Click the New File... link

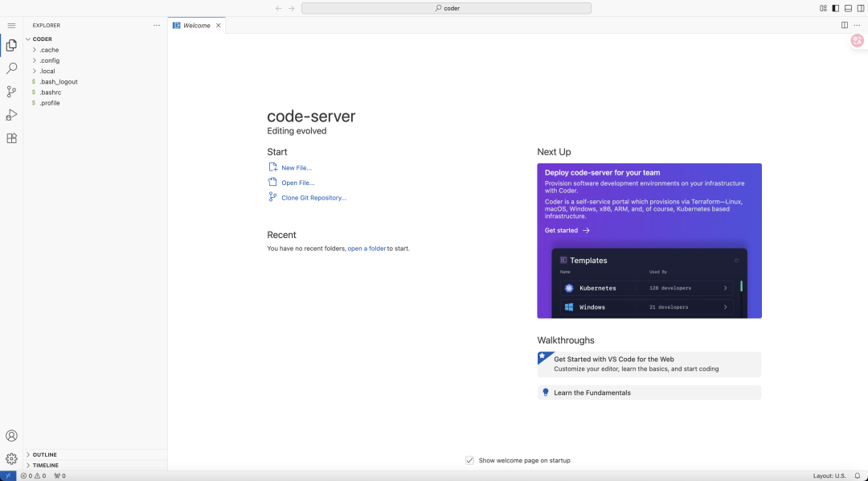click(297, 168)
